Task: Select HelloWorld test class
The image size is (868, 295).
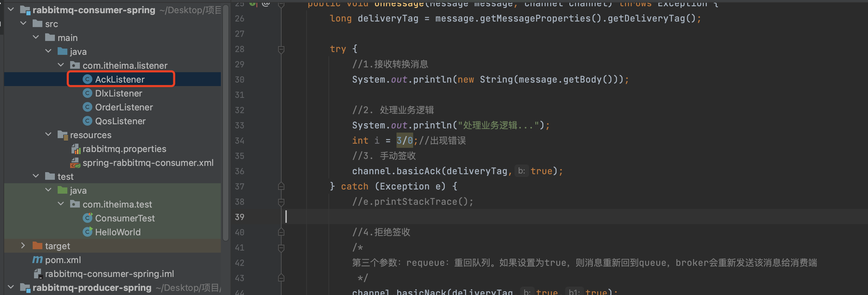Action: pyautogui.click(x=118, y=232)
